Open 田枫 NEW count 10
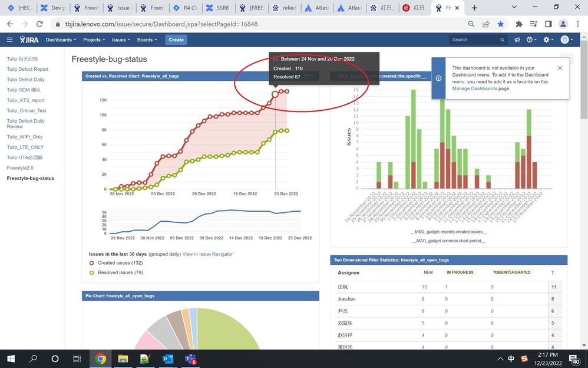Image resolution: width=588 pixels, height=368 pixels. click(424, 287)
